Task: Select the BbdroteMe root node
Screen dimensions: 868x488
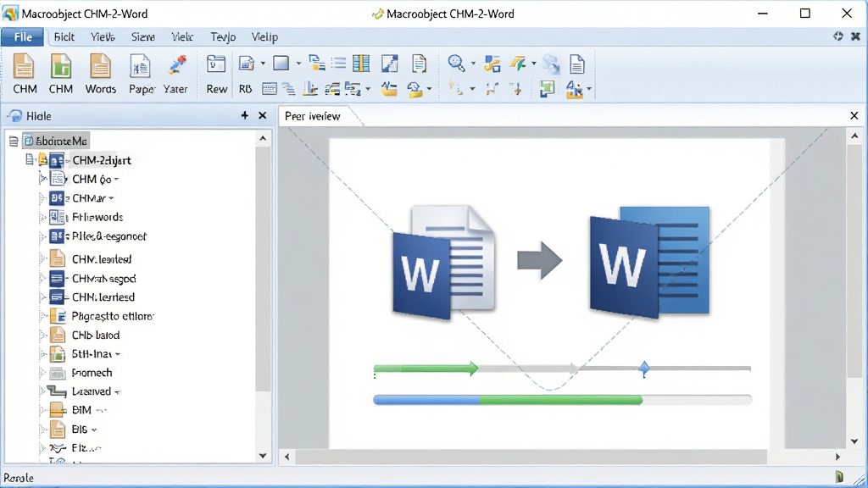Action: pyautogui.click(x=55, y=141)
